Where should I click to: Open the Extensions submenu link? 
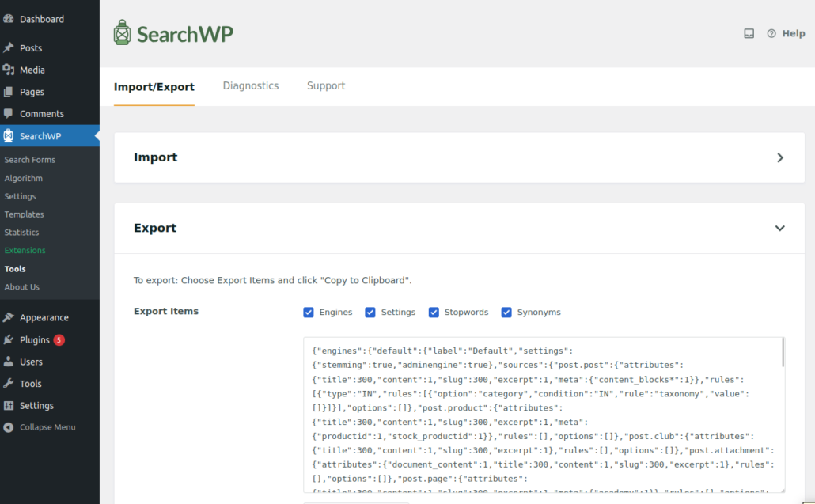click(25, 251)
